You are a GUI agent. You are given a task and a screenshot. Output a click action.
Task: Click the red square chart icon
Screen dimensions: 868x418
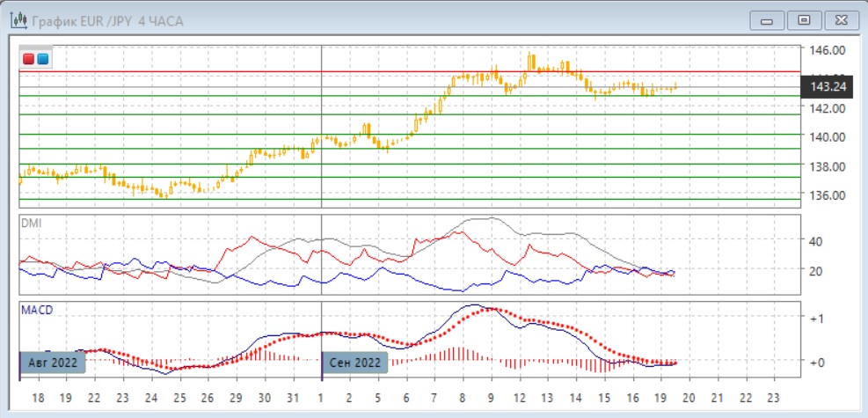click(29, 59)
